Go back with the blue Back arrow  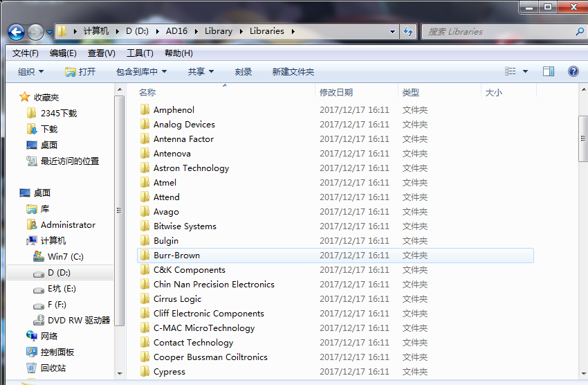coord(17,33)
